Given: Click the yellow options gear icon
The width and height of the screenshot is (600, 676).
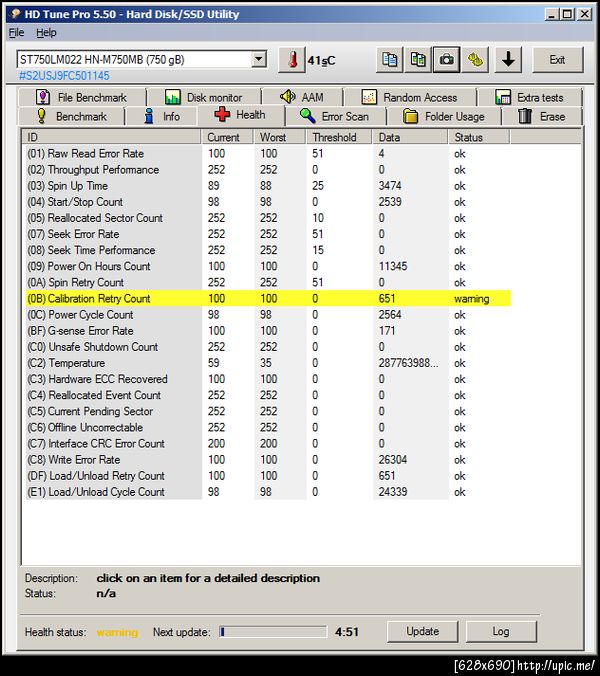Looking at the screenshot, I should click(x=475, y=60).
